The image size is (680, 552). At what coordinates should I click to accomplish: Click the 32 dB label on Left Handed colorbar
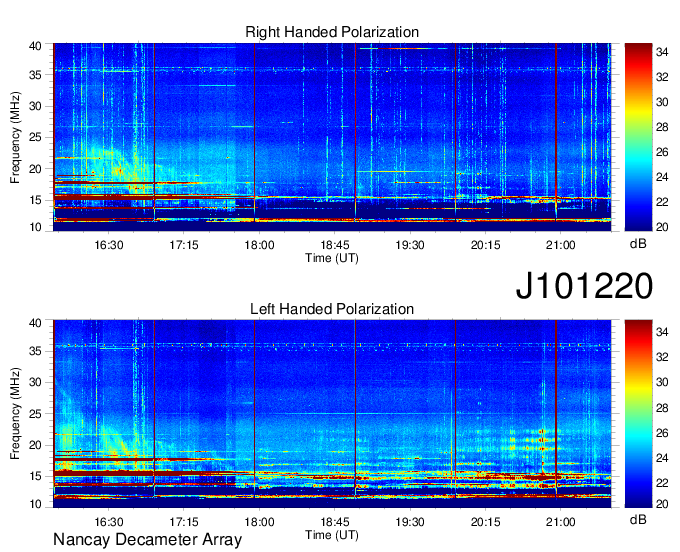click(x=662, y=357)
